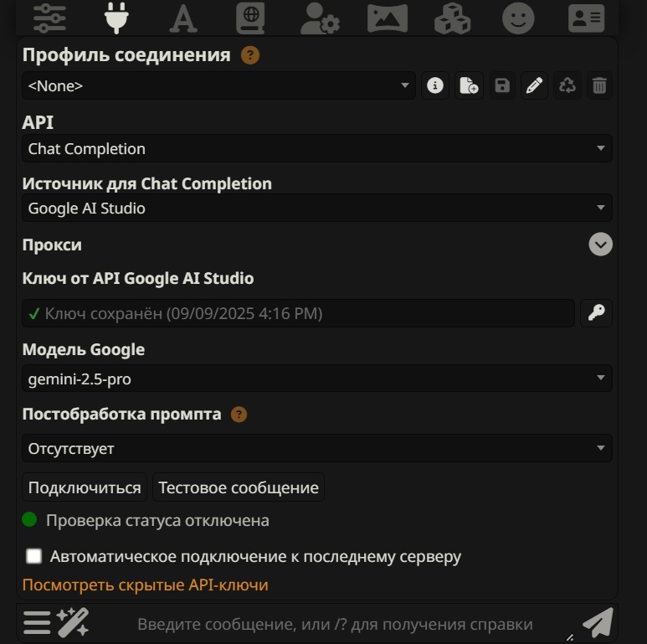Click the Подключиться button
This screenshot has height=644, width=647.
(x=85, y=487)
